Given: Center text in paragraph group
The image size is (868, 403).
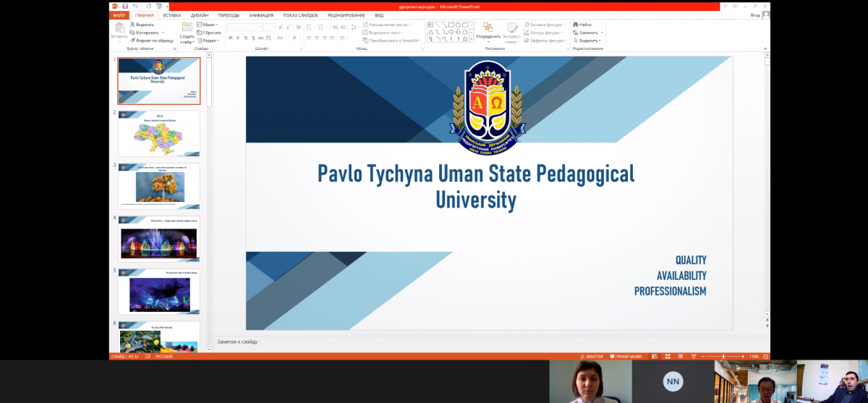Looking at the screenshot, I should point(317,38).
